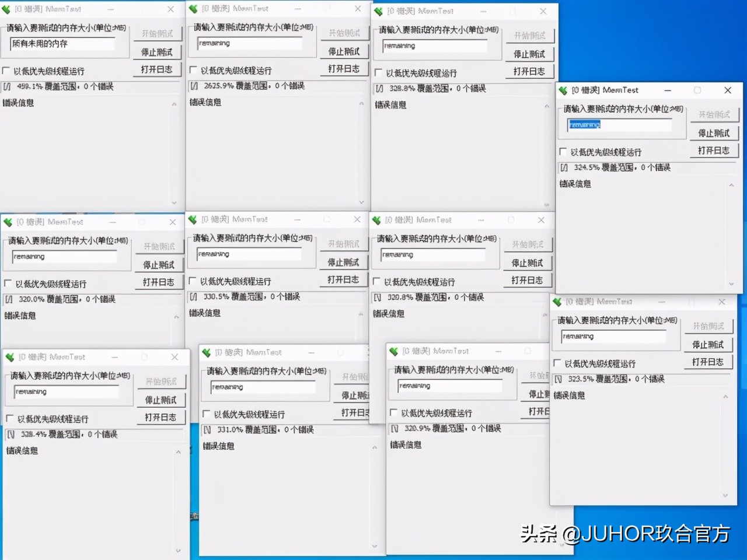Open the log in the 324.5% coverage window
Viewport: 747px width, 560px height.
(714, 150)
